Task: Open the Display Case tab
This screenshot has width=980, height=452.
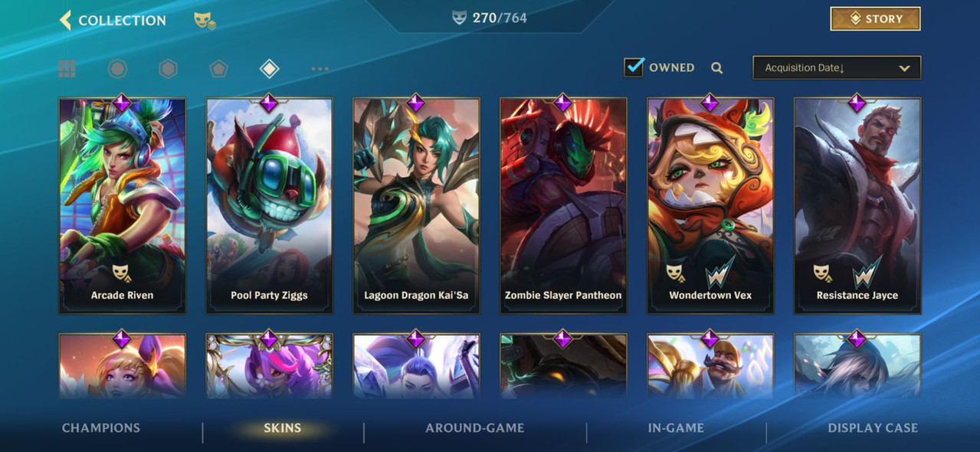Action: 873,428
